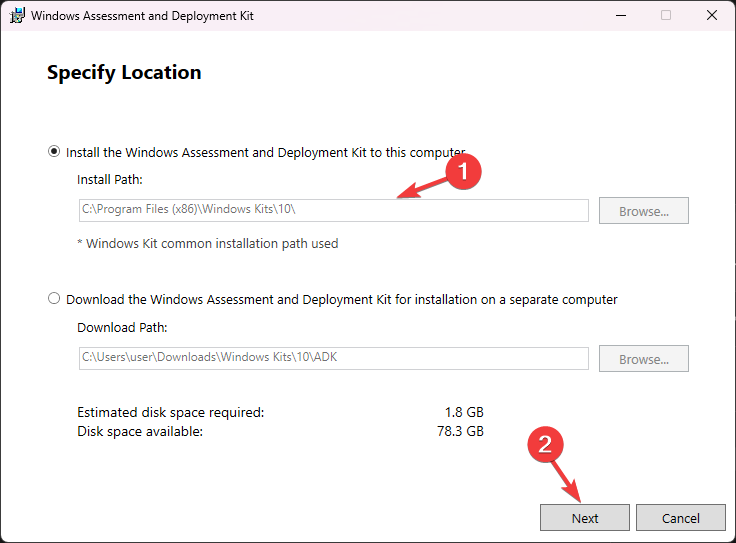Click the Install Path text field
This screenshot has width=736, height=543.
[333, 210]
